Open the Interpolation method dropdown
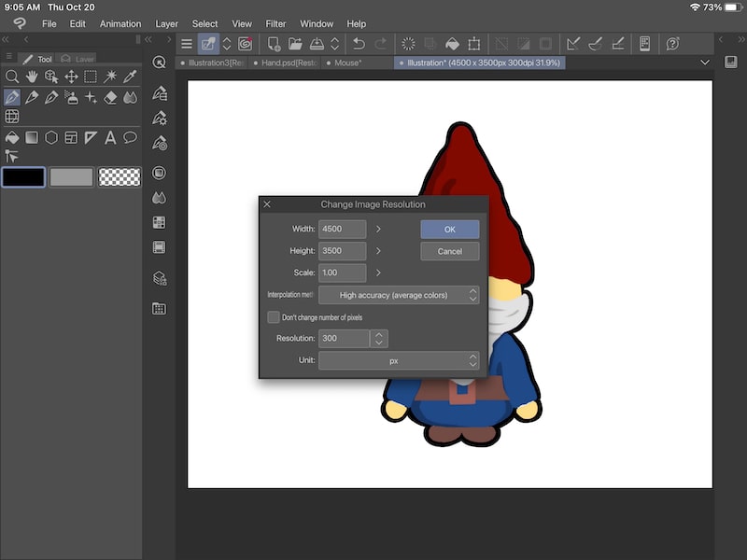Viewport: 747px width, 560px height. tap(392, 295)
